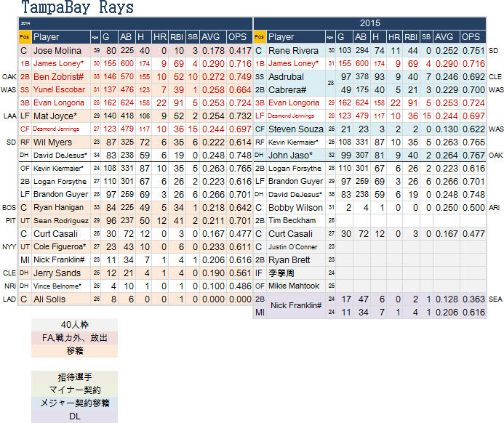Click Curt Casali in 2015 table
This screenshot has height=423, width=504.
click(296, 234)
